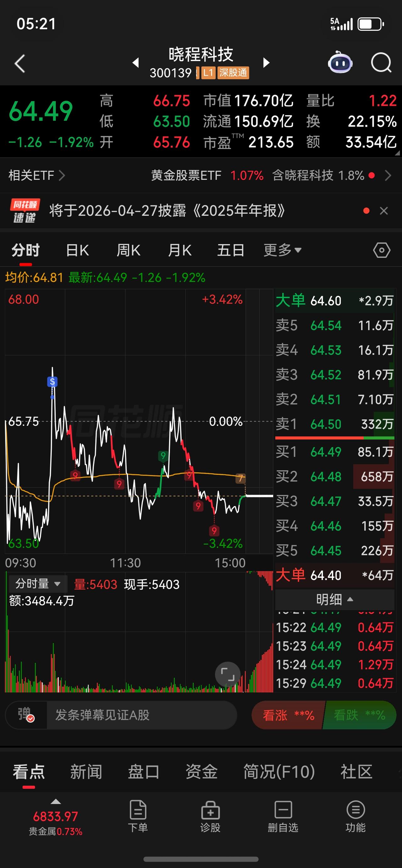Go to previous stock with left triangle
Screen dimensions: 402x868
pyautogui.click(x=136, y=63)
